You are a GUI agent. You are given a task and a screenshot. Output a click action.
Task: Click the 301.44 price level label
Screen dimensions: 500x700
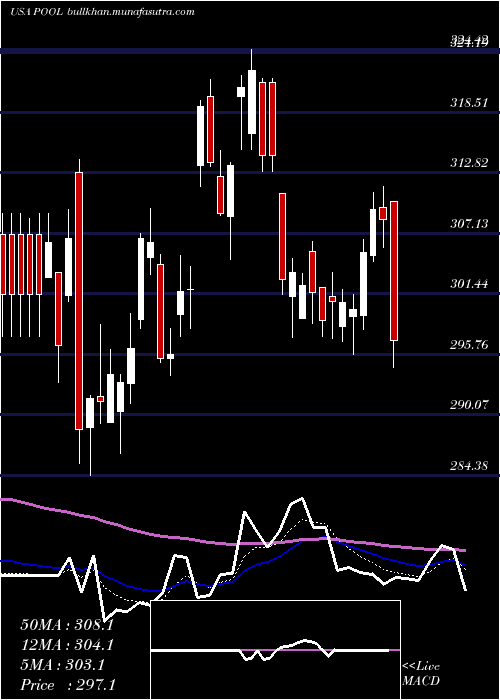tap(469, 284)
